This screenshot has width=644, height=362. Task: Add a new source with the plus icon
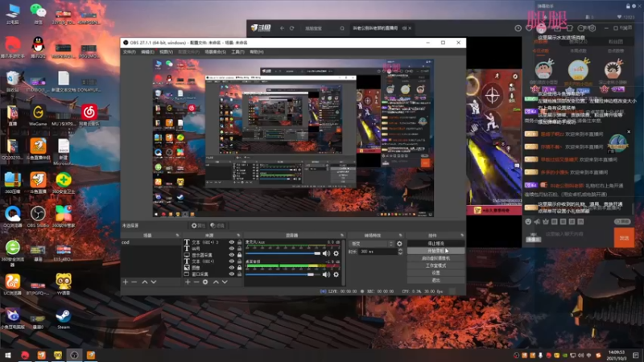[188, 282]
